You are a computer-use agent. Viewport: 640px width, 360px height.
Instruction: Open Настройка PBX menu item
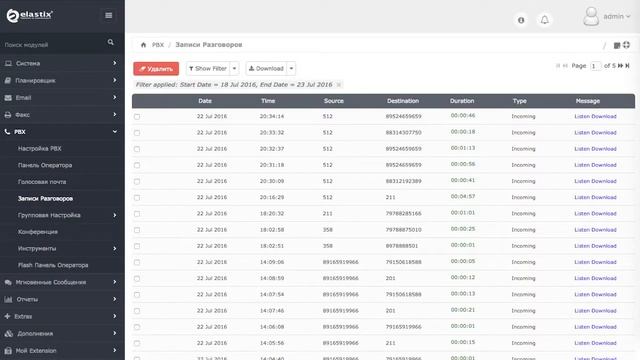click(40, 149)
